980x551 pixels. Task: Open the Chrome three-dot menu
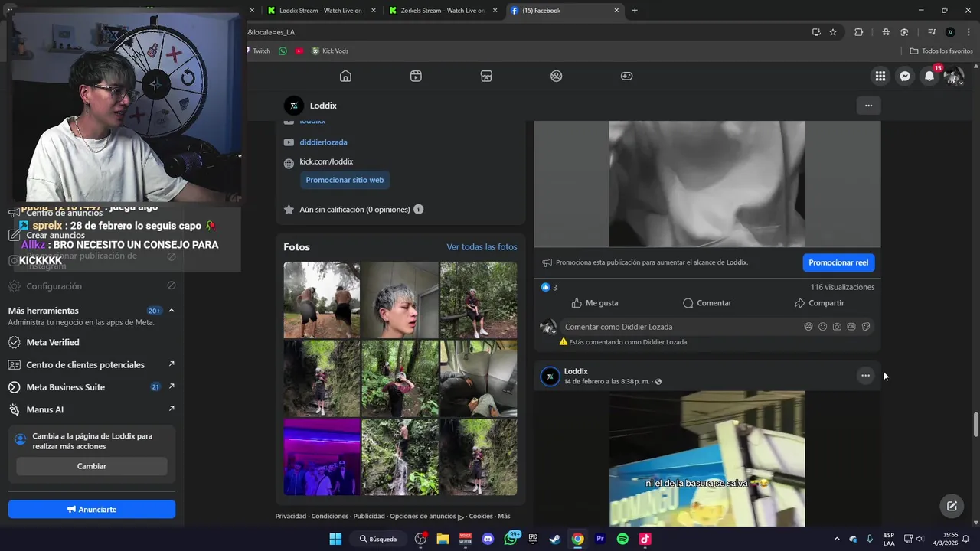tap(969, 32)
